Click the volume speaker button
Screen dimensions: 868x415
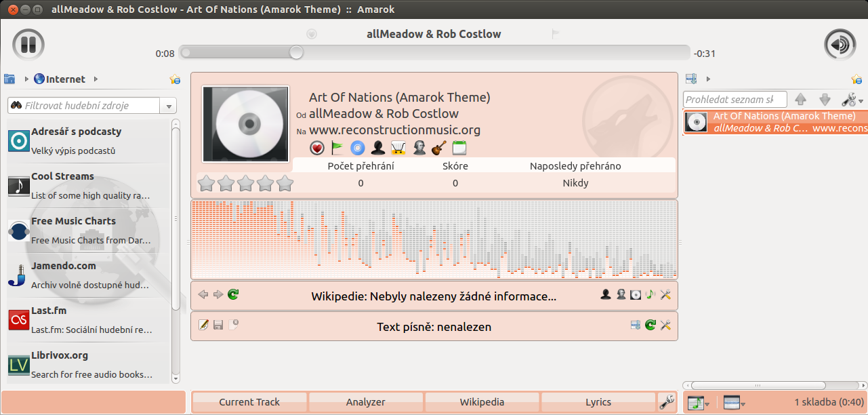click(x=840, y=45)
